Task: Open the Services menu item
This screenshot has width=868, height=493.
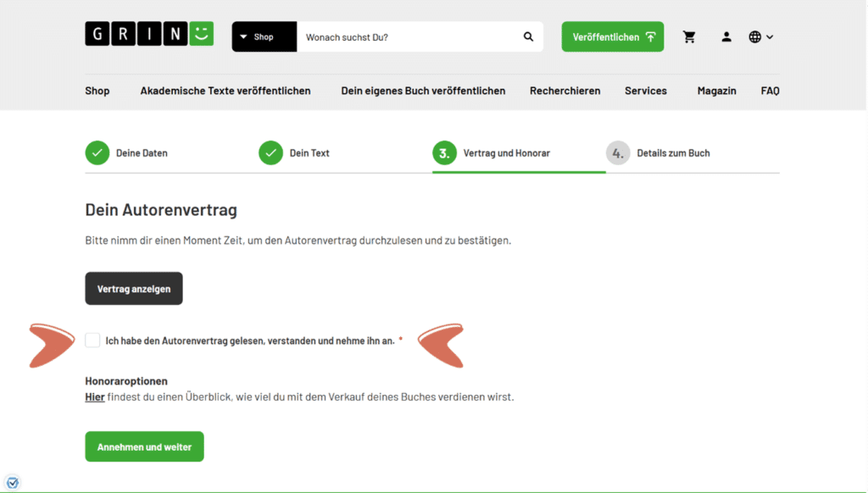Action: (x=645, y=91)
